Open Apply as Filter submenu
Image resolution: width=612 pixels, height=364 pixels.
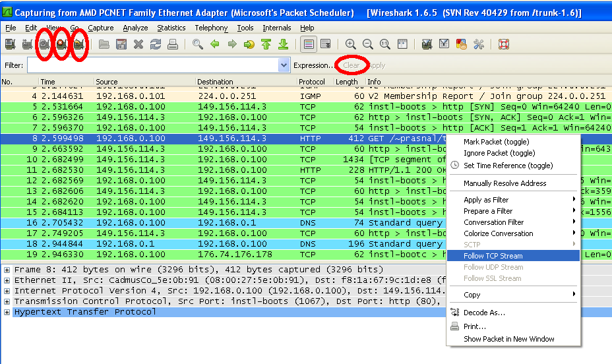click(x=513, y=200)
